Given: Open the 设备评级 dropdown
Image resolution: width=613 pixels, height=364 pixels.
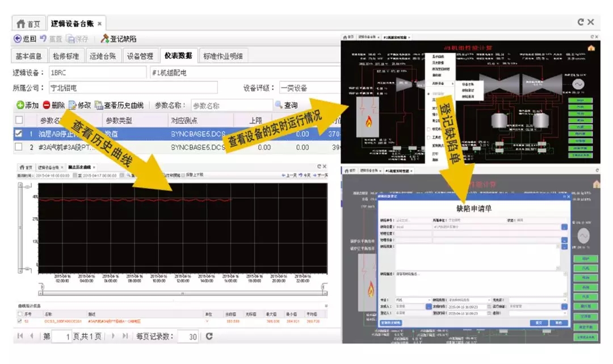Looking at the screenshot, I should click(309, 88).
